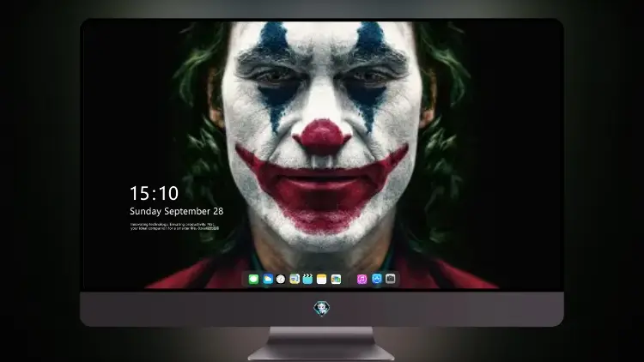Screen dimensions: 644x362
Task: Launch the blue App Store icon
Action: coord(377,279)
